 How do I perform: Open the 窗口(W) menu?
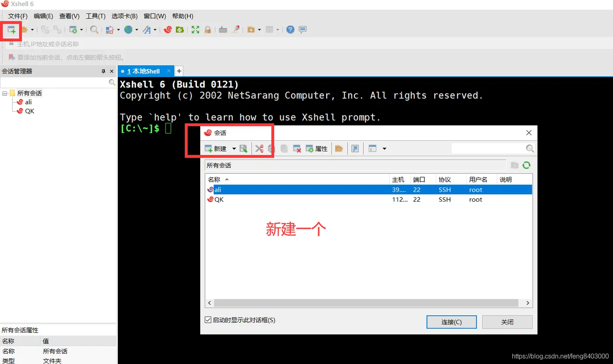click(x=155, y=16)
